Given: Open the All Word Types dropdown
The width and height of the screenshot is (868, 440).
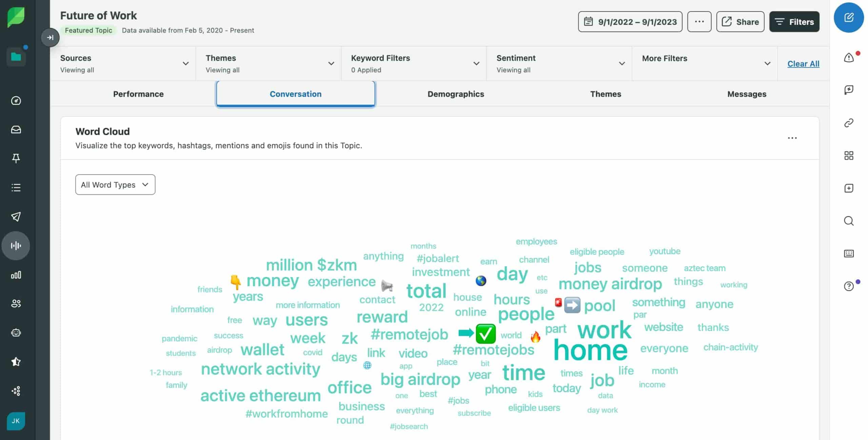Looking at the screenshot, I should (x=115, y=185).
